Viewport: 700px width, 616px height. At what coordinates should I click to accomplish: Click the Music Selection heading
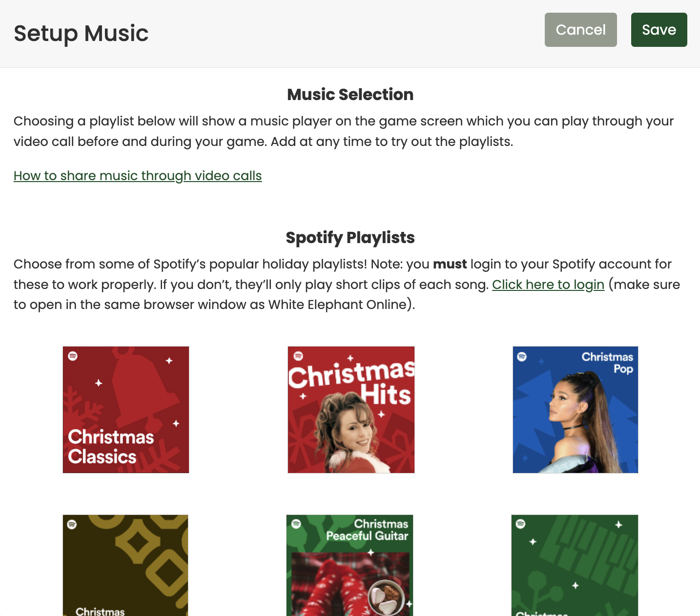tap(350, 94)
